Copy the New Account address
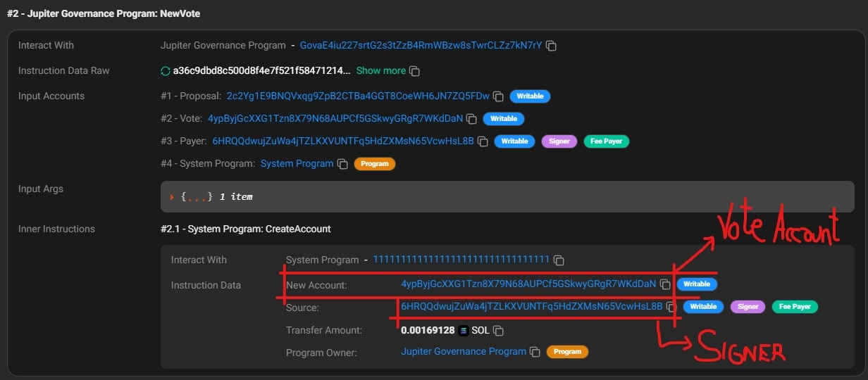Viewport: 868px width, 380px height. click(665, 284)
